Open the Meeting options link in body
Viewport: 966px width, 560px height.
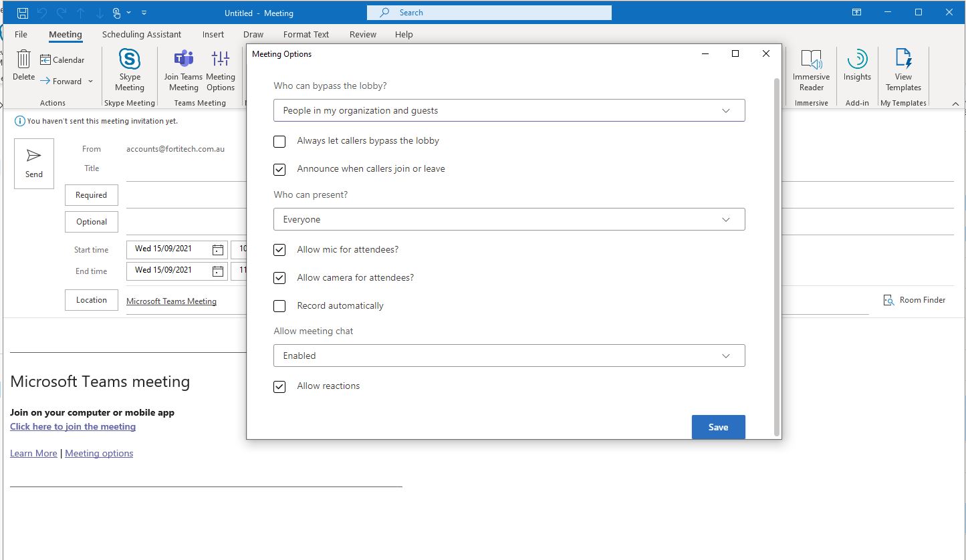click(99, 453)
